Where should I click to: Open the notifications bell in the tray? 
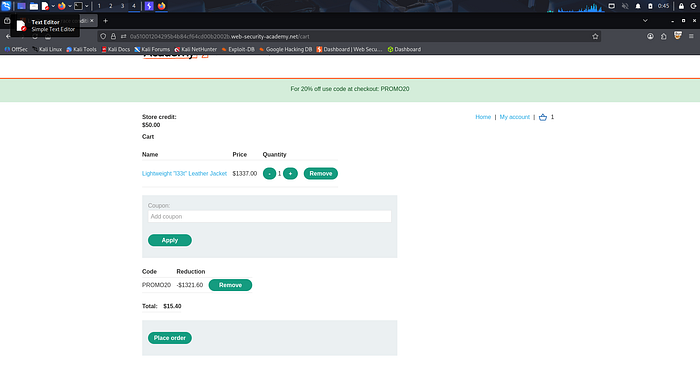pos(638,6)
